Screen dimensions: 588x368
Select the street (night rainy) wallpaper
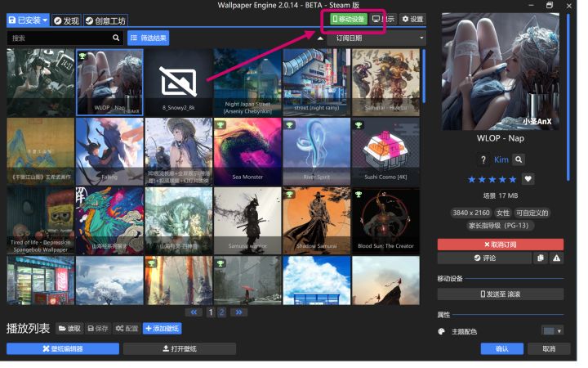tap(317, 83)
